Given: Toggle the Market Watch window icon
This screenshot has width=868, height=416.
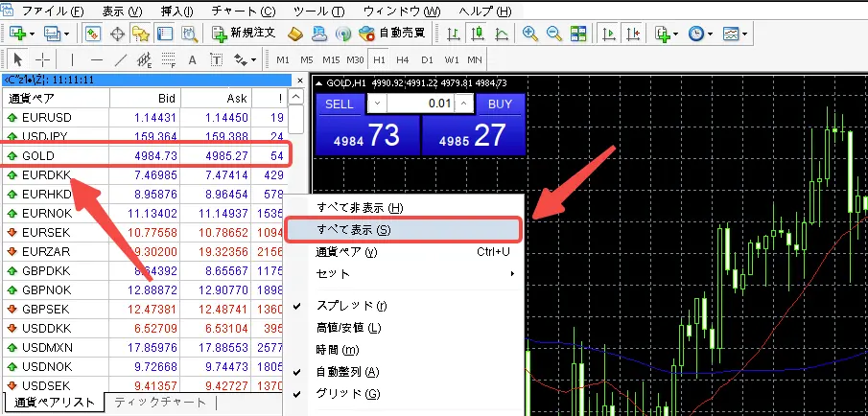Looking at the screenshot, I should click(93, 35).
